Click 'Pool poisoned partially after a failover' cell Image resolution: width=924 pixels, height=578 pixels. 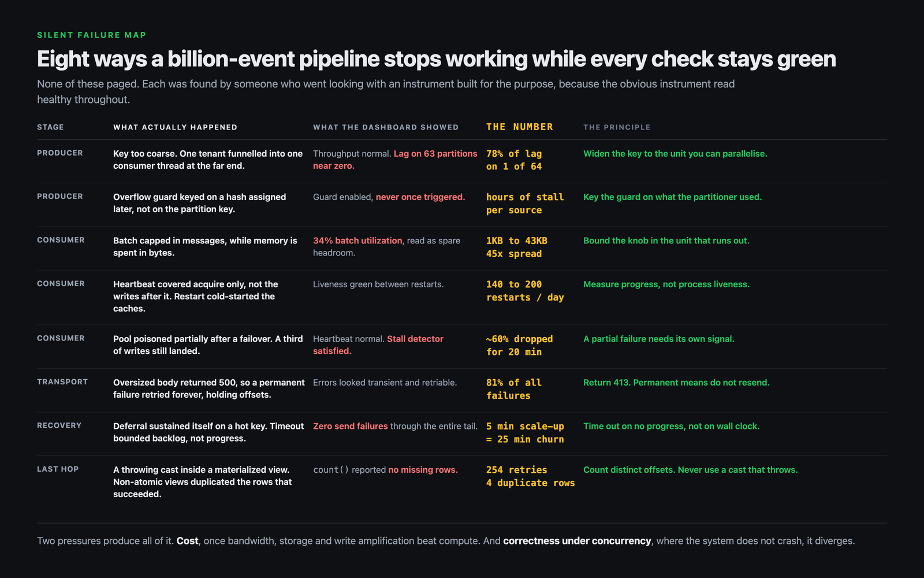coord(208,345)
